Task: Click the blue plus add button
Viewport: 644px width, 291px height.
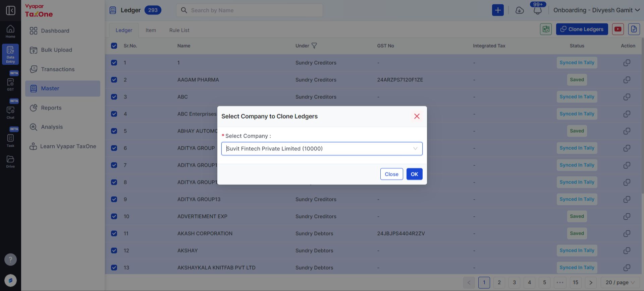Action: (x=498, y=10)
